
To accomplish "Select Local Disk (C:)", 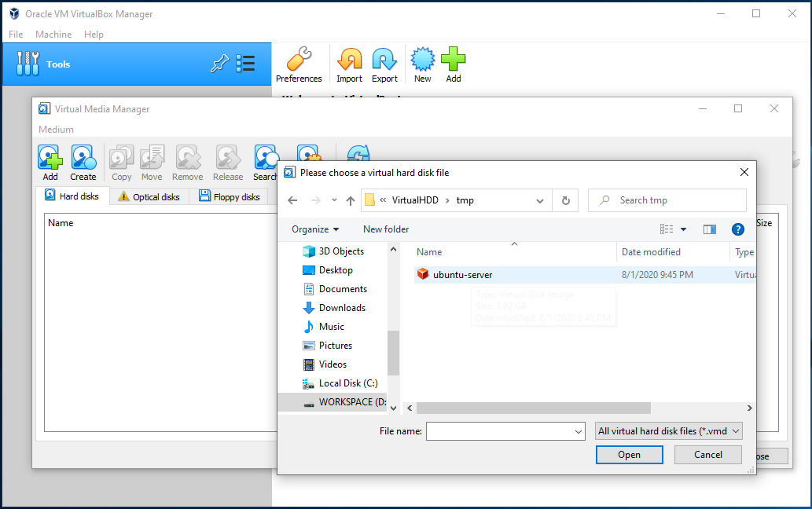I will tap(341, 383).
